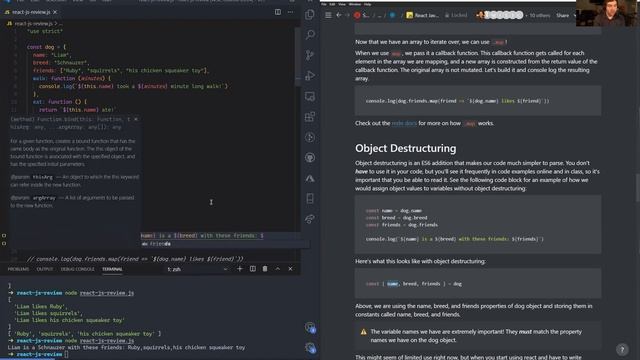Open the Source Control view in the activity bar
This screenshot has height=360, width=640.
point(310,55)
